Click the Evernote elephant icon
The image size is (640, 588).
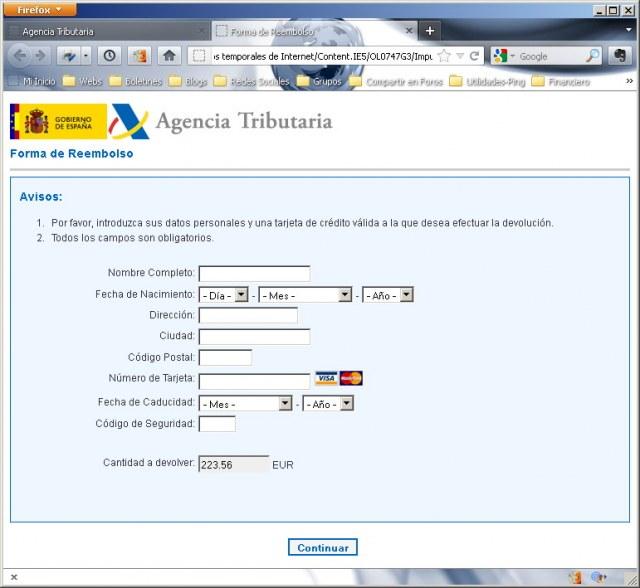620,56
